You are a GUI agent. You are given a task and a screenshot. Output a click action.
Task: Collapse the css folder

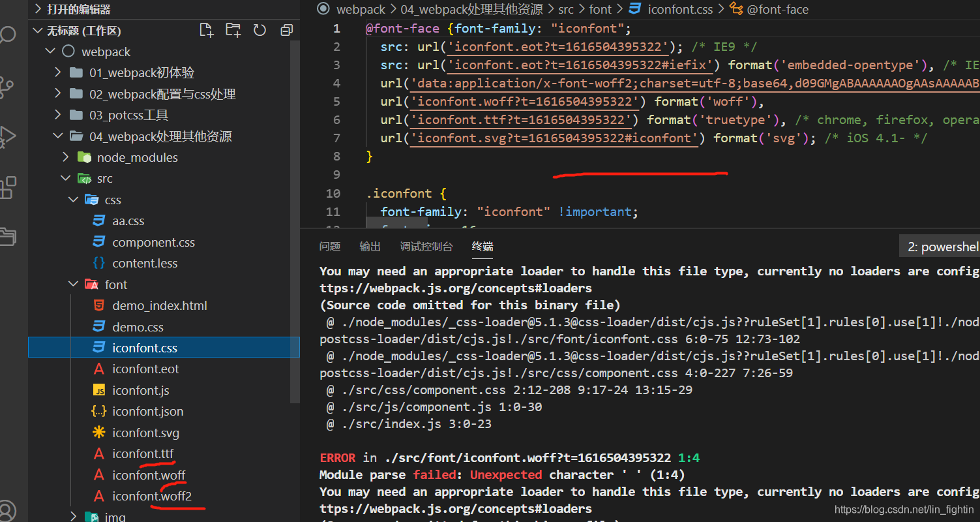click(74, 200)
